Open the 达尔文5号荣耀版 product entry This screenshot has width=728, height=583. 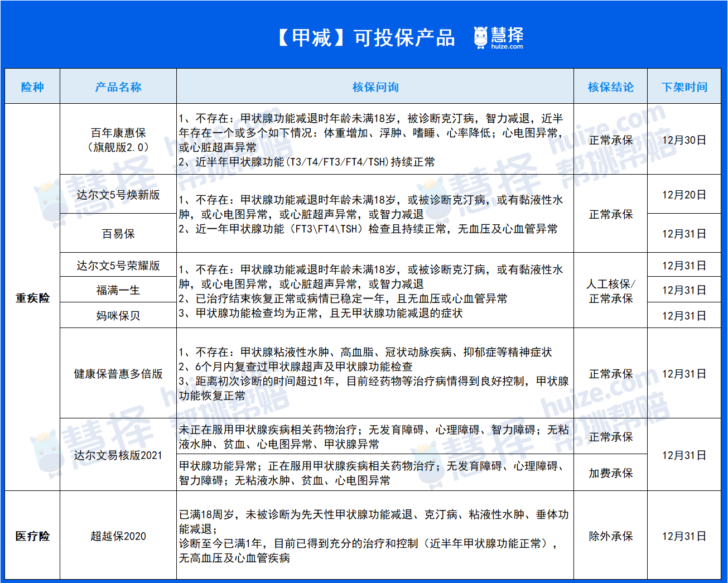point(118,266)
